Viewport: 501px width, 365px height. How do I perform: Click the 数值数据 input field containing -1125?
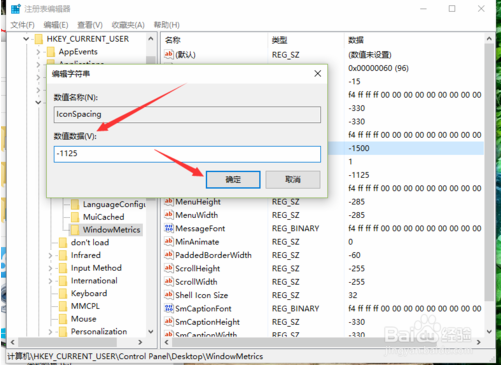pos(187,154)
